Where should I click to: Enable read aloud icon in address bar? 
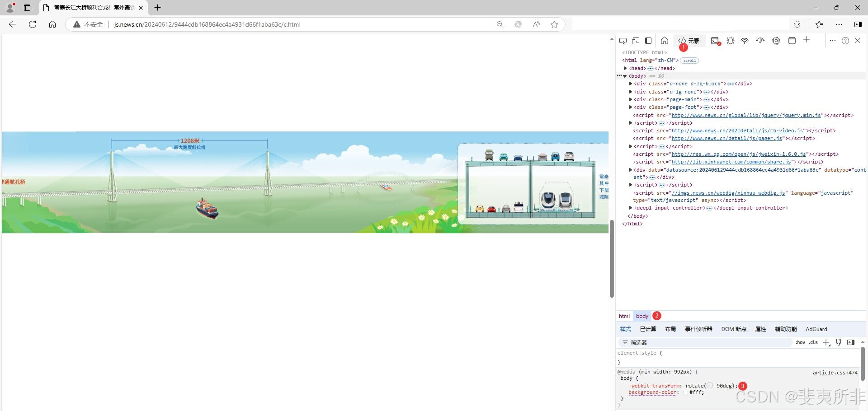536,24
